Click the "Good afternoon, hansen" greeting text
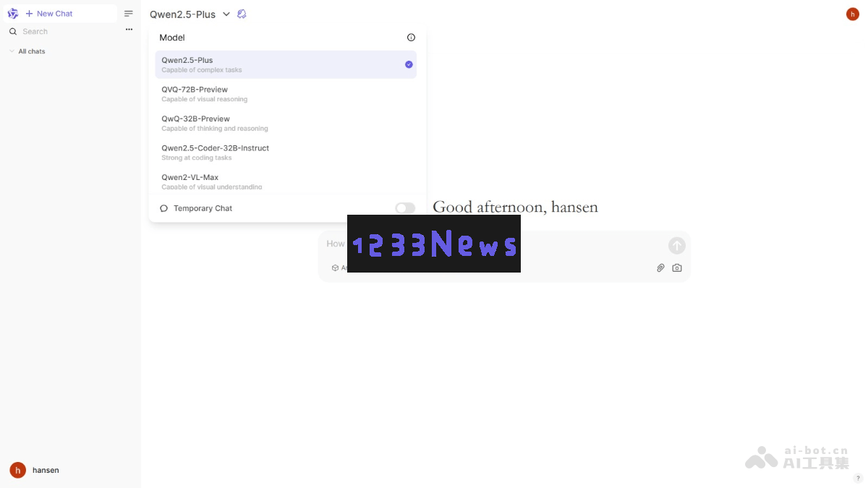The image size is (868, 488). point(515,207)
